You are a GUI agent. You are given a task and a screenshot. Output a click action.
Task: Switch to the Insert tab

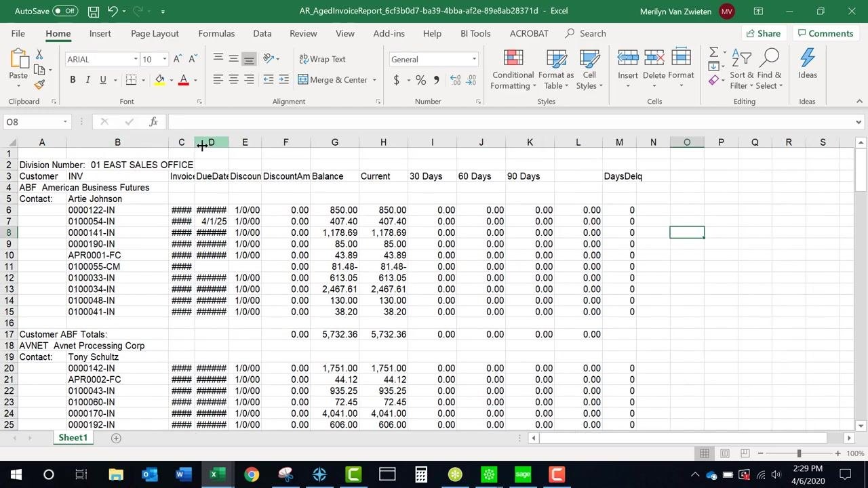point(100,33)
